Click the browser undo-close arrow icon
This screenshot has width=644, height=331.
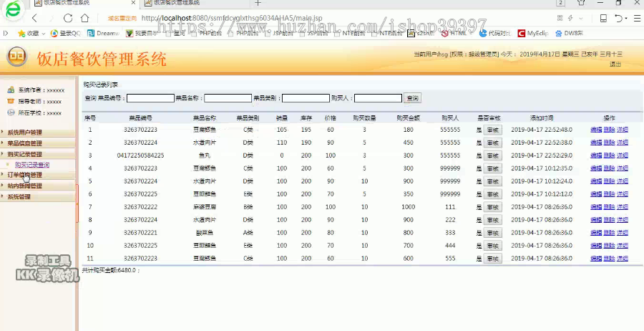coord(618,18)
